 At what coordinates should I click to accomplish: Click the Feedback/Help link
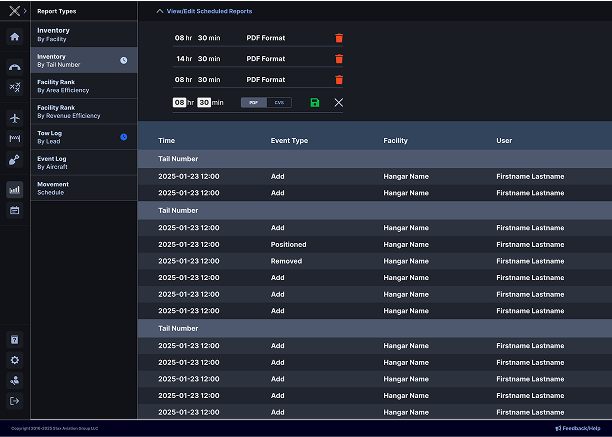click(578, 428)
